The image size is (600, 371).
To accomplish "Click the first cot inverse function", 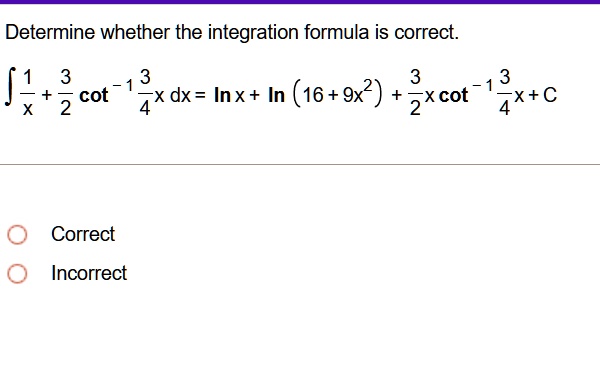I will (x=106, y=92).
